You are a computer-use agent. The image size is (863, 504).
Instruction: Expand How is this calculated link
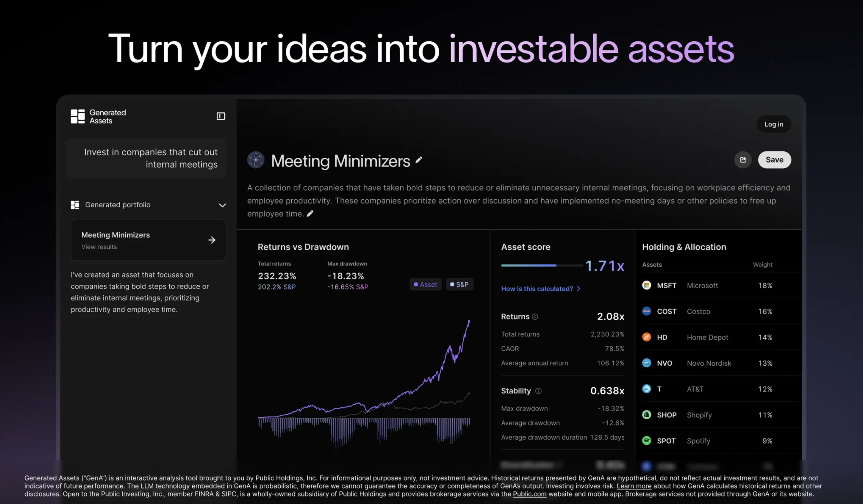coord(540,289)
